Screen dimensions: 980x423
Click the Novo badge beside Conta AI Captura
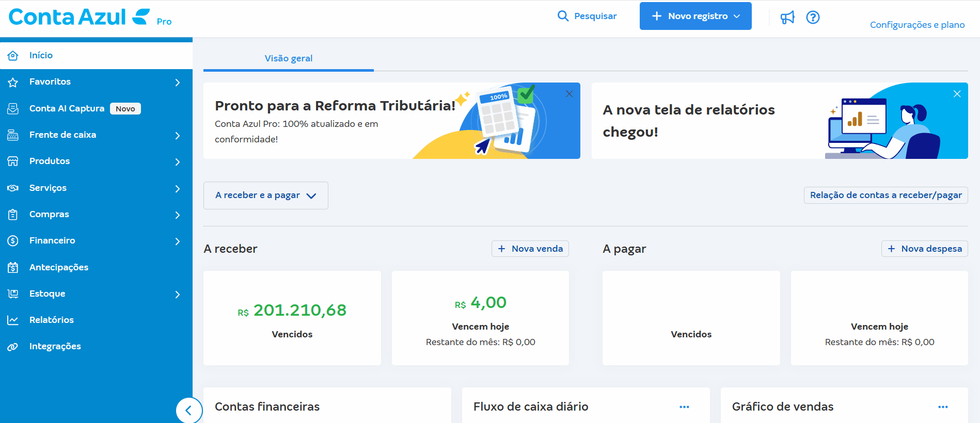125,109
